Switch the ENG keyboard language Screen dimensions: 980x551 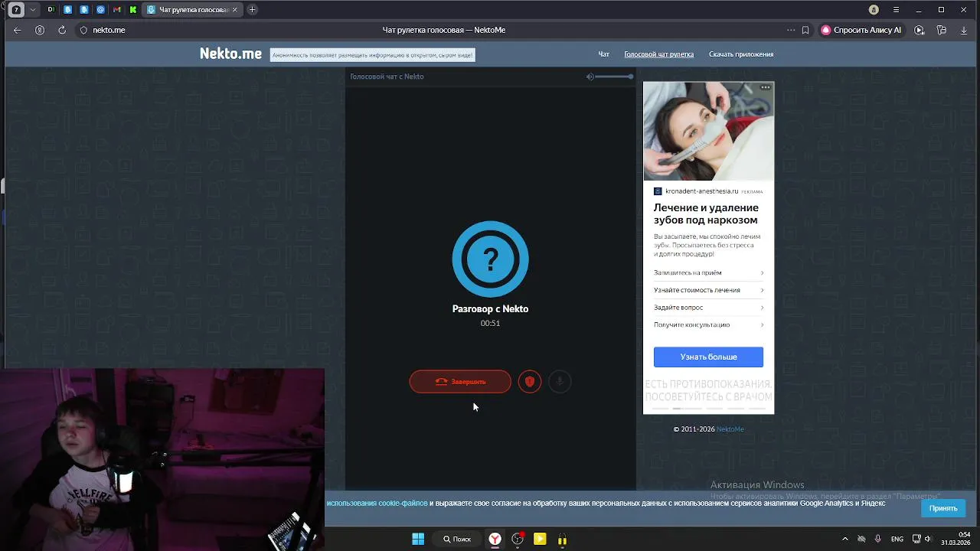(897, 539)
